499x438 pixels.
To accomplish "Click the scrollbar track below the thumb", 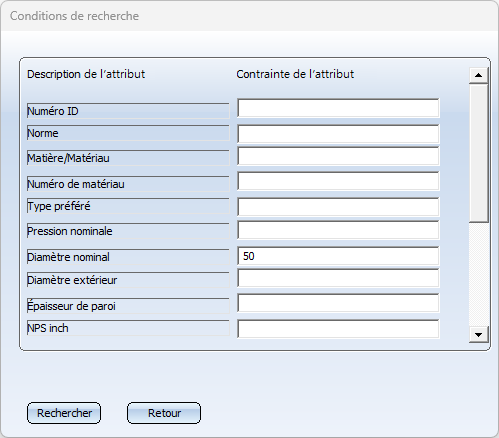I will point(478,274).
